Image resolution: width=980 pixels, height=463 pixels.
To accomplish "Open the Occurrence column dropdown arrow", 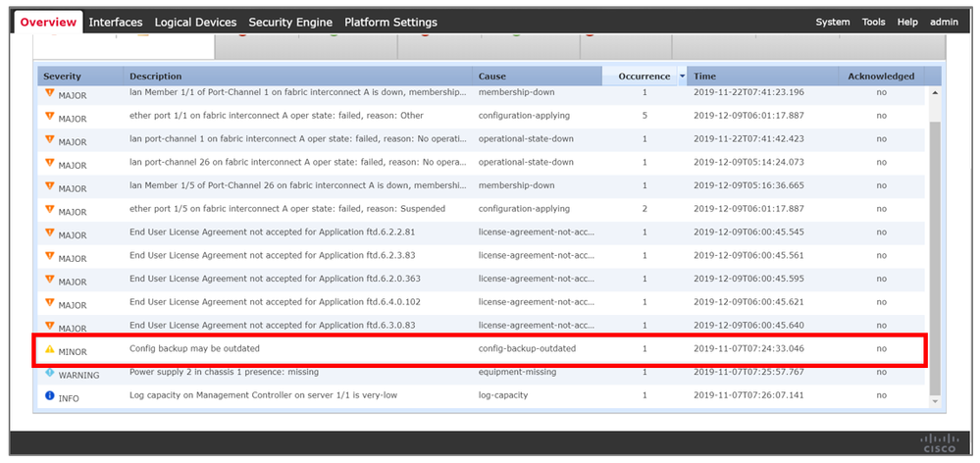I will tap(682, 77).
